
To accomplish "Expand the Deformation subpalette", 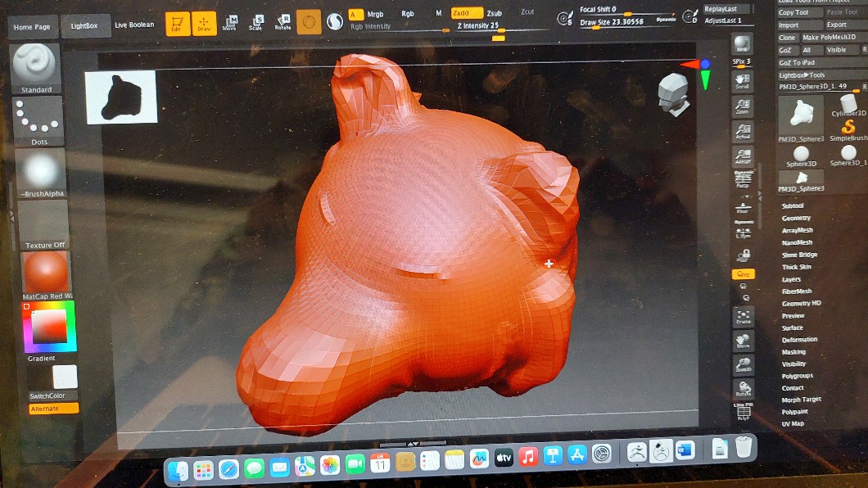I will (x=799, y=340).
